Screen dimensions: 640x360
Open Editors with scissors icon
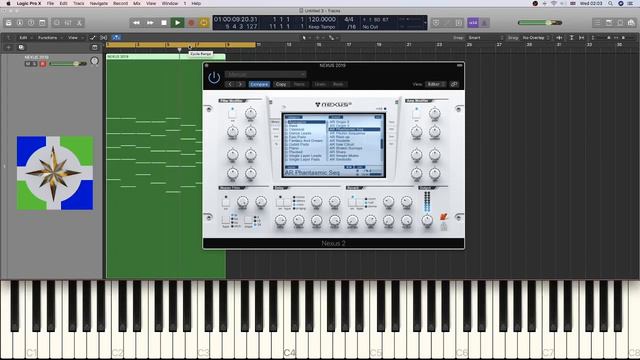[80, 23]
